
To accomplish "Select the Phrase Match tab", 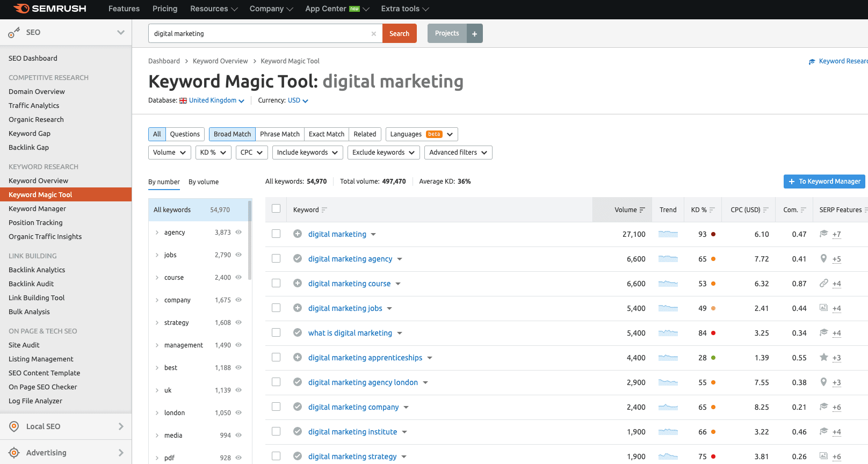I will tap(280, 134).
